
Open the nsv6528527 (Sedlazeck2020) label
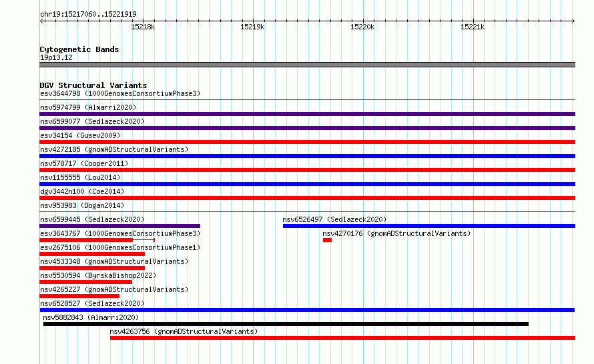[92, 303]
